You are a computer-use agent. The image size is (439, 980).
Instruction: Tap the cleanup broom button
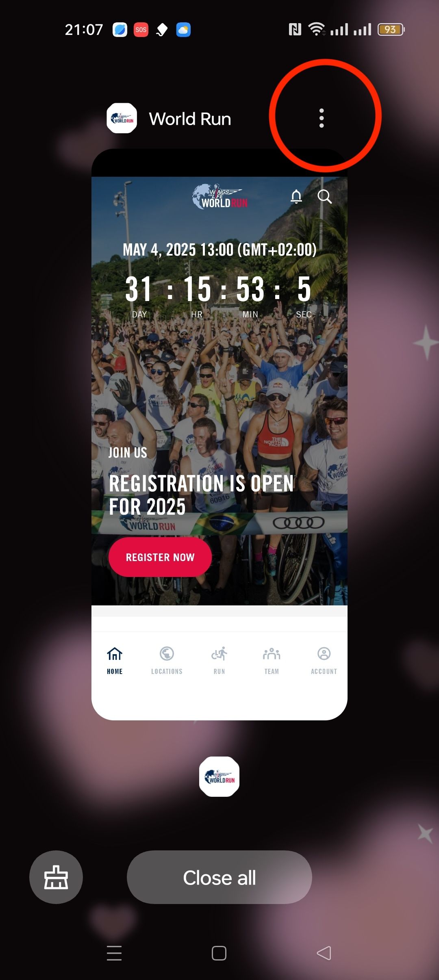point(56,877)
